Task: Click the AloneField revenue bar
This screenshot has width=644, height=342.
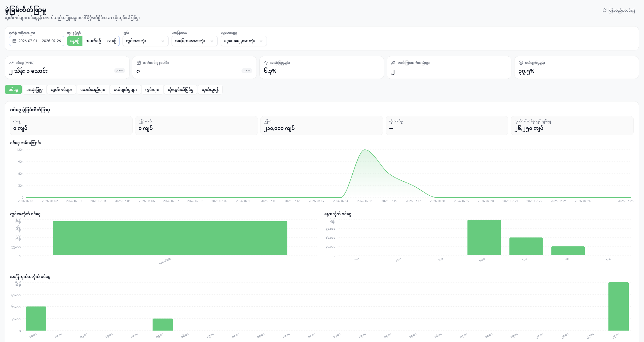Action: coord(170,238)
